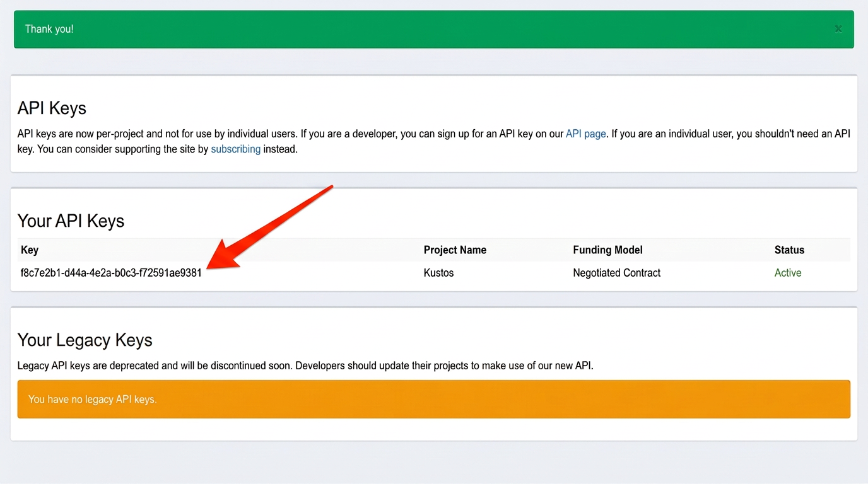Click the Key column header

pyautogui.click(x=30, y=250)
